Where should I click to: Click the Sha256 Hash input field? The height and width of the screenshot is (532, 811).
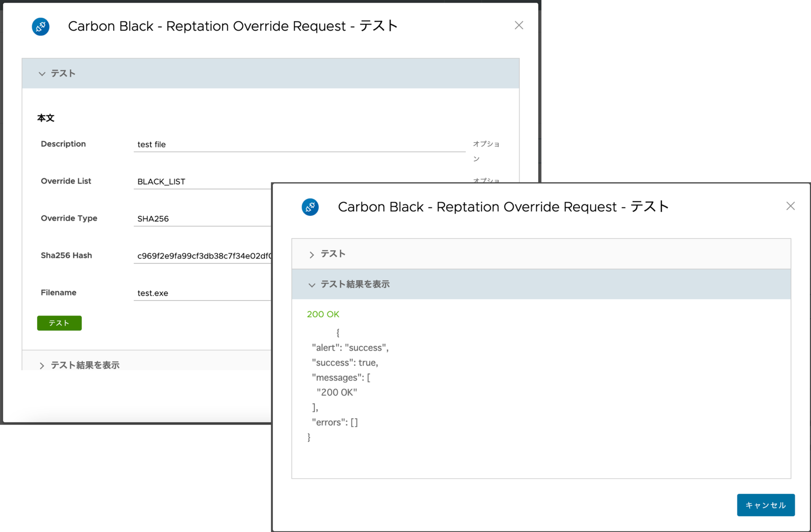pyautogui.click(x=203, y=256)
